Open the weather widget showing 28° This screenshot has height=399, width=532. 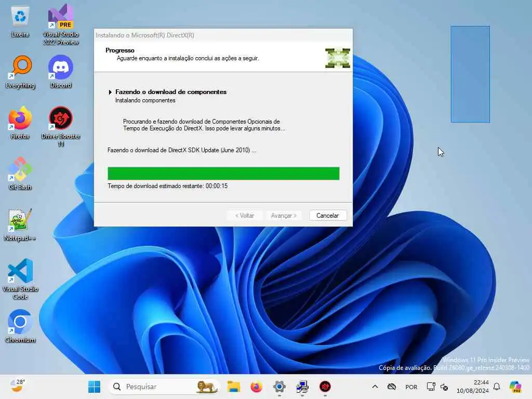(x=18, y=386)
